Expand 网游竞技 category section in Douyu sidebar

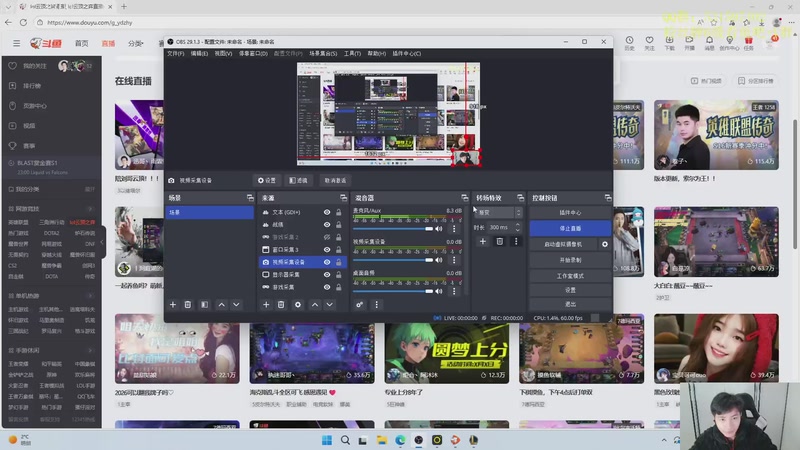click(x=91, y=209)
